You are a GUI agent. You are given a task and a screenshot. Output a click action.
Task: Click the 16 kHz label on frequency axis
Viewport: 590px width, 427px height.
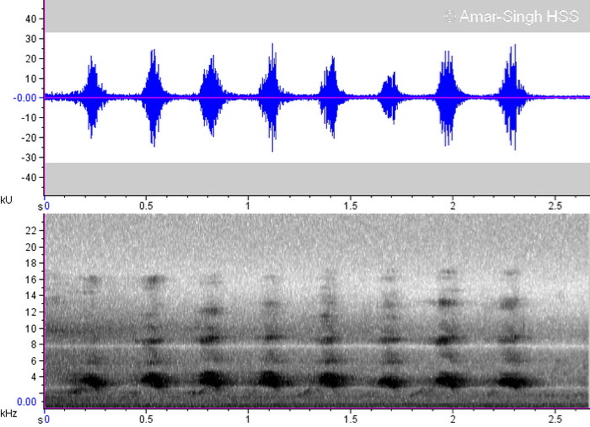30,280
